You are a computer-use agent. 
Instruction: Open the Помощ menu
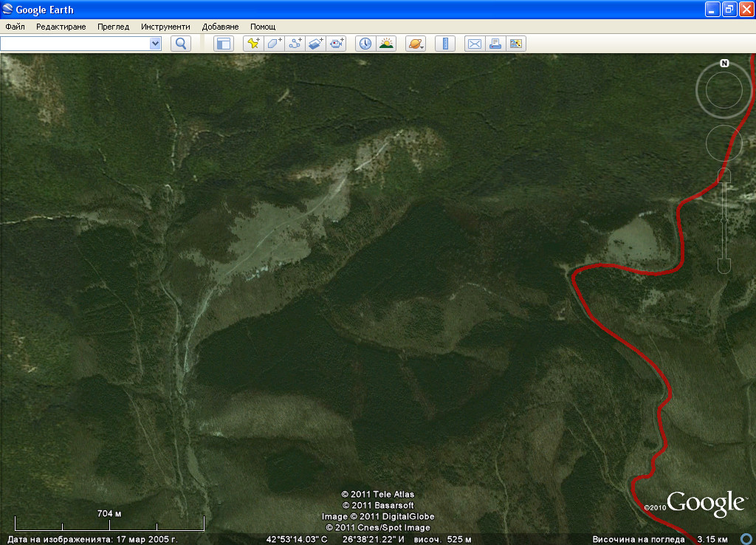point(263,27)
